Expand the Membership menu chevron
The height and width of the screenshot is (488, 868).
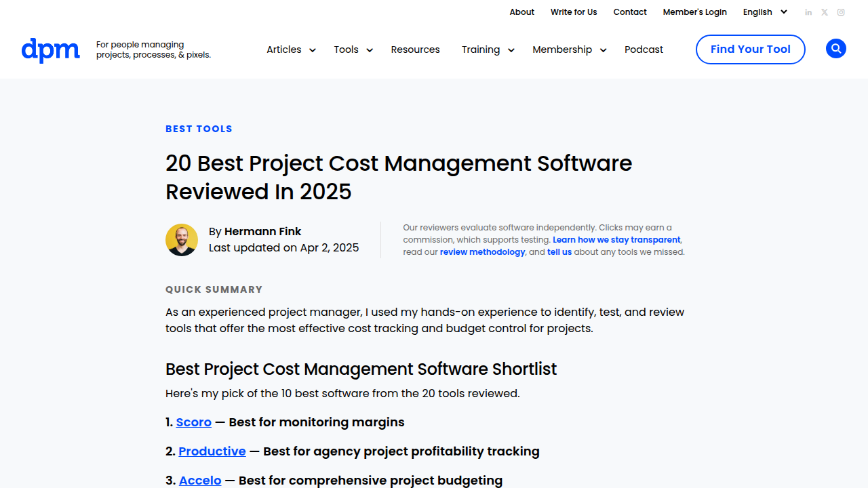pos(603,50)
